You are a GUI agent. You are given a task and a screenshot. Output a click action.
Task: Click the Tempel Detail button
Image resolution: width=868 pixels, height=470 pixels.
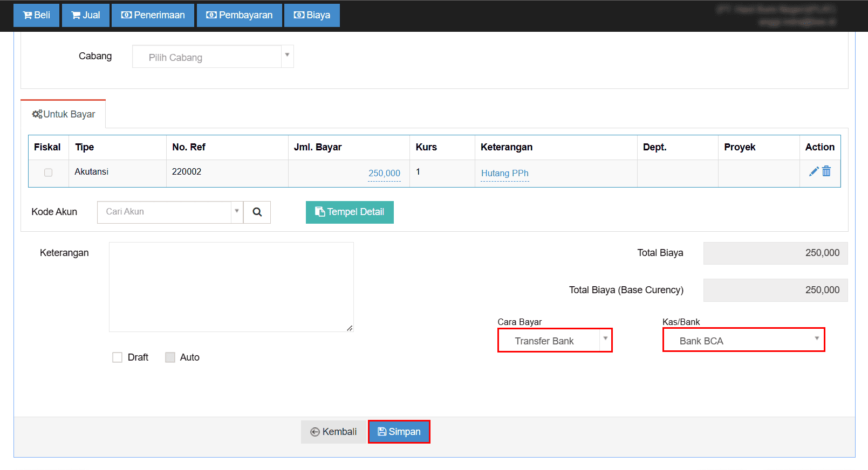point(350,212)
